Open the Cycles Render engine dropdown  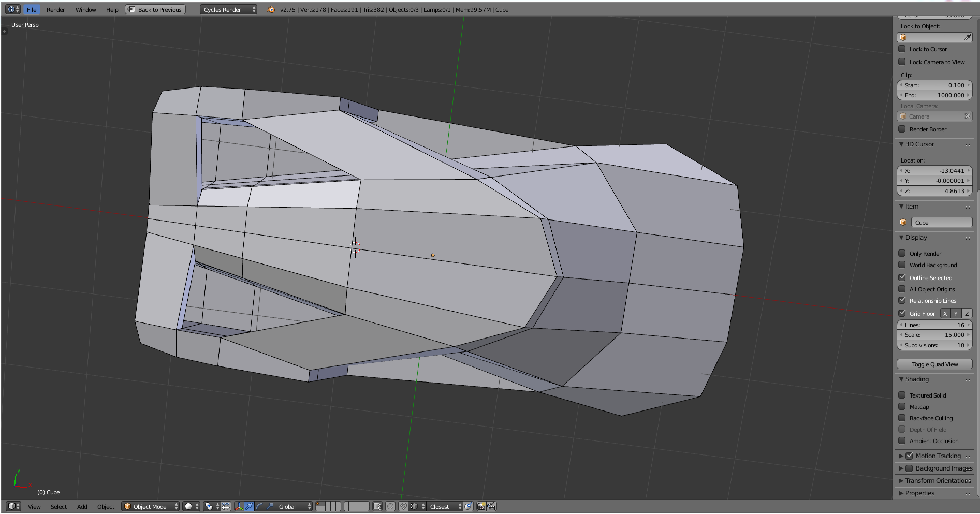point(228,9)
